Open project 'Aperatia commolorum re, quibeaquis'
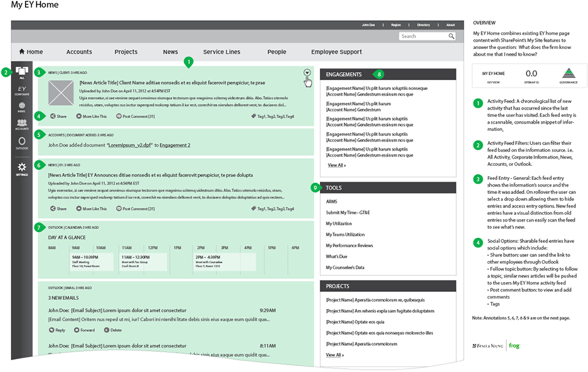 click(375, 300)
